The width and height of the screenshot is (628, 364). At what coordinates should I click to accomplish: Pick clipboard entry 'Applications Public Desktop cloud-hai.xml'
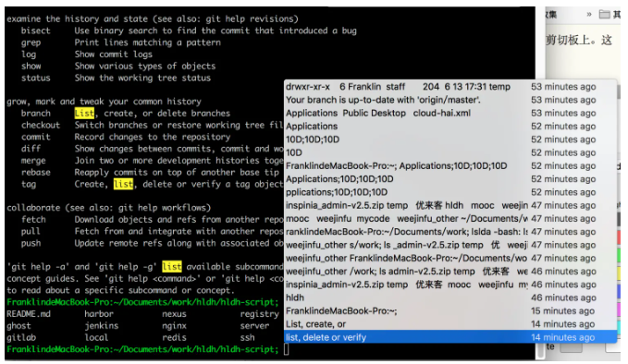(x=450, y=114)
